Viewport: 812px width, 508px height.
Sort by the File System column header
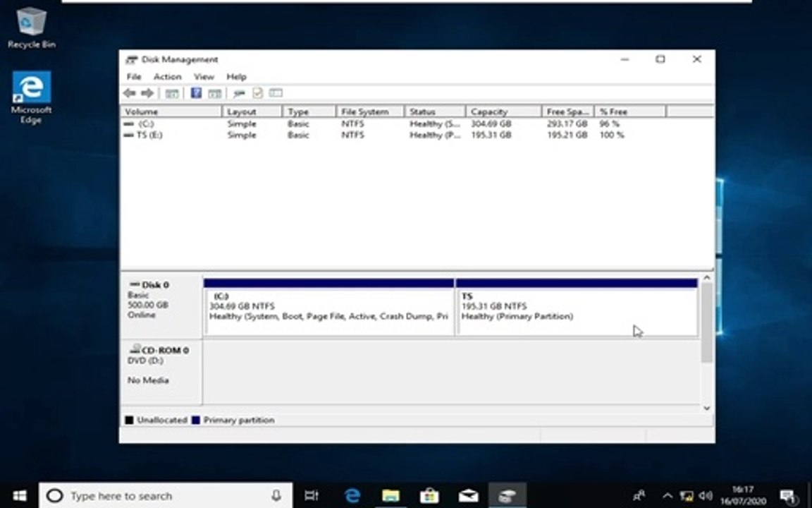(370, 111)
